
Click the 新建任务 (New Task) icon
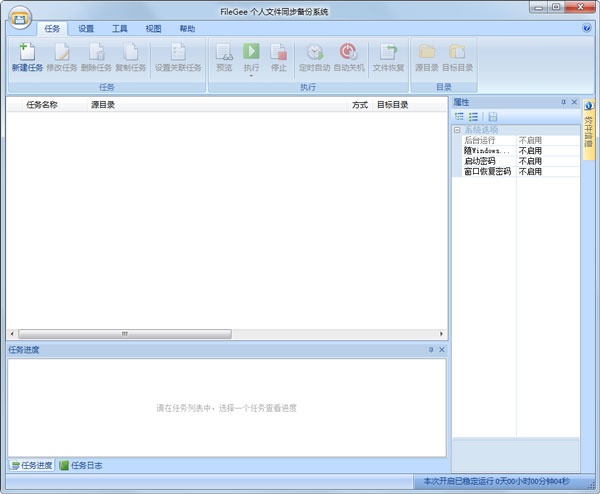point(27,57)
